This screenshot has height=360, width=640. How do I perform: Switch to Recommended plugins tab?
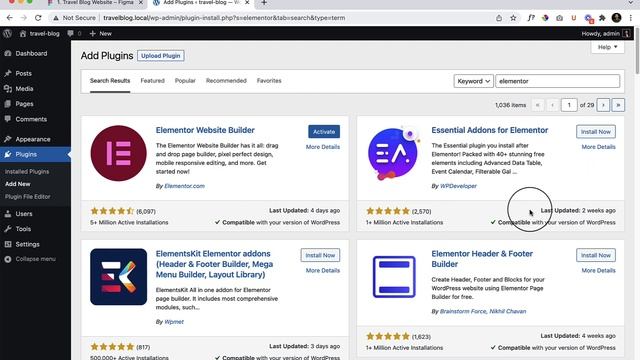pos(226,81)
